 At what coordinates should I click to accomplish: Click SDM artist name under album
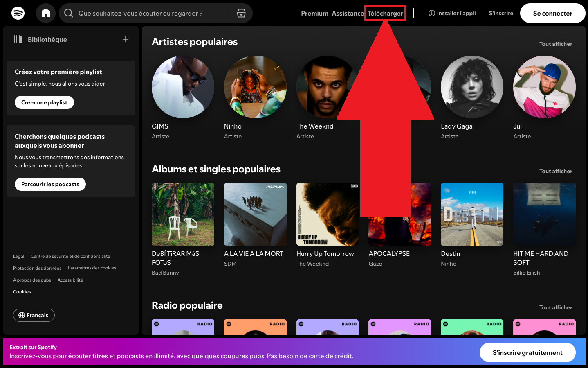coord(230,264)
